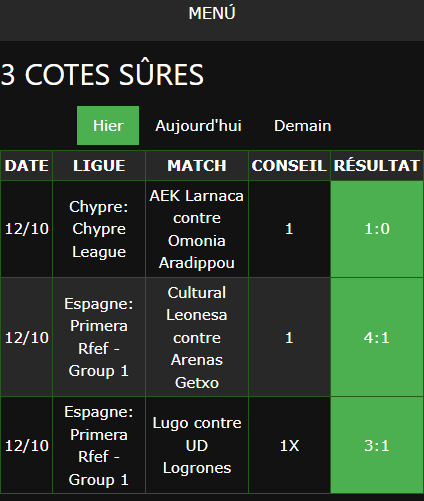
Task: Click the LIGUE column header
Action: tap(99, 166)
